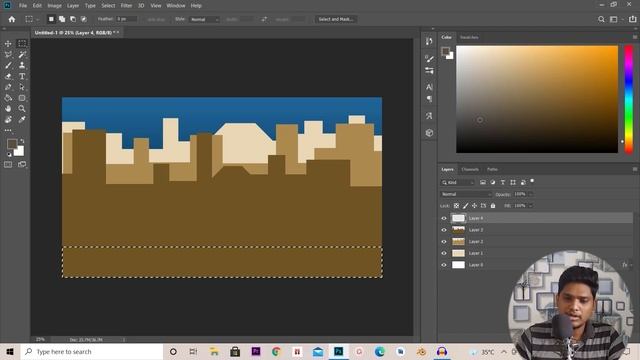The image size is (640, 360).
Task: Open the Color panel options menu
Action: 635,37
